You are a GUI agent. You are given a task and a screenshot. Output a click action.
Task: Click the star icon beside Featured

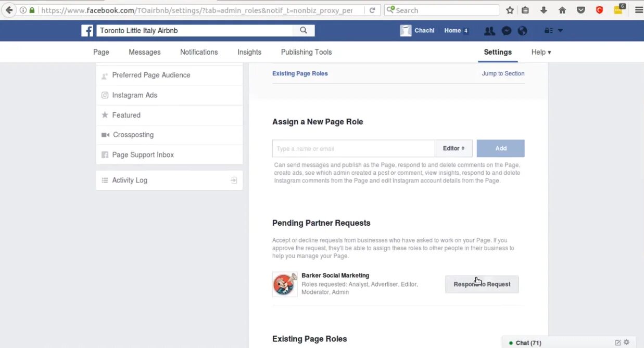105,115
